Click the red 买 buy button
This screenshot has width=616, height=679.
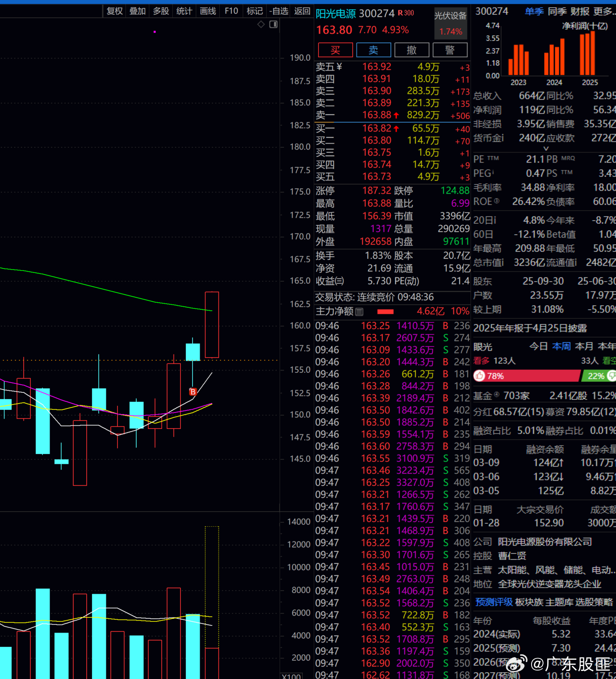pyautogui.click(x=335, y=50)
